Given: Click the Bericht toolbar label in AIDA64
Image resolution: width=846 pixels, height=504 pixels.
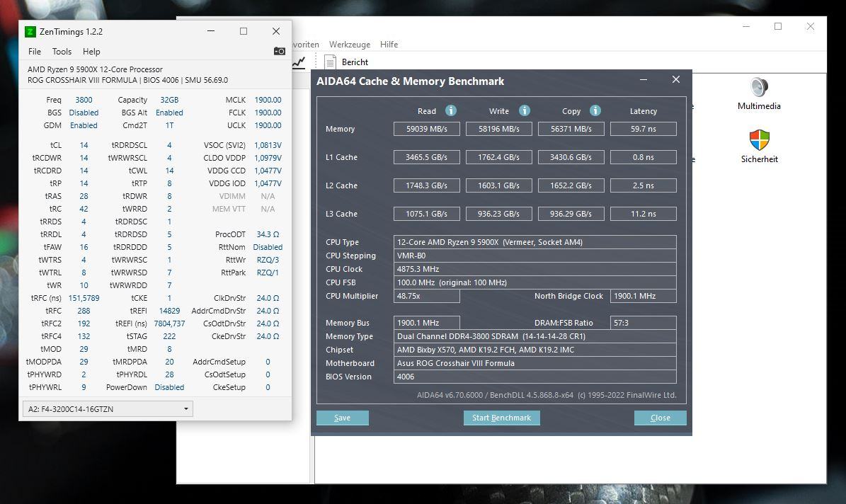Looking at the screenshot, I should tap(355, 62).
